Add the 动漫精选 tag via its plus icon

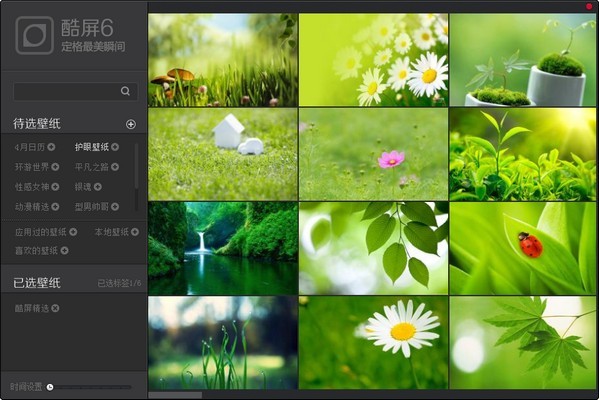point(55,207)
